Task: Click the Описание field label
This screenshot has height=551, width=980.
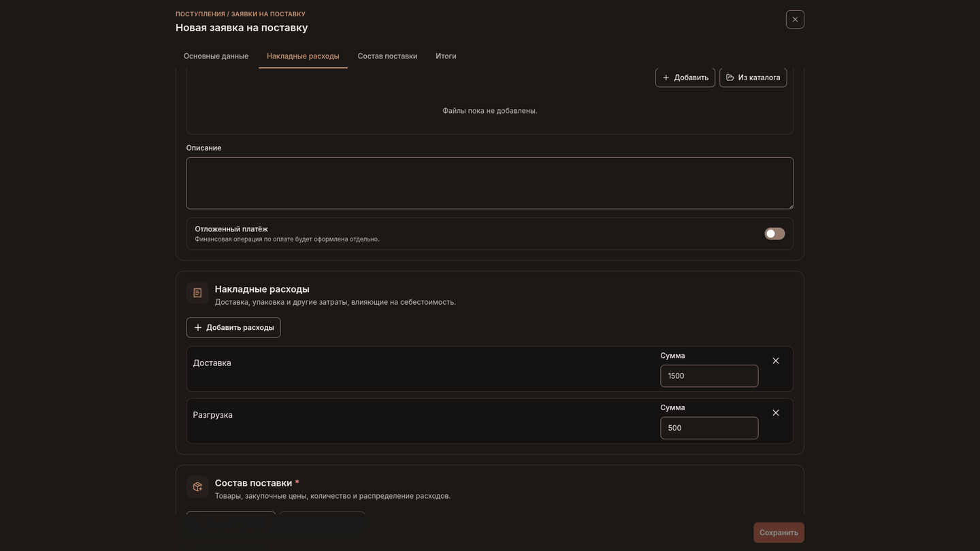Action: coord(203,148)
